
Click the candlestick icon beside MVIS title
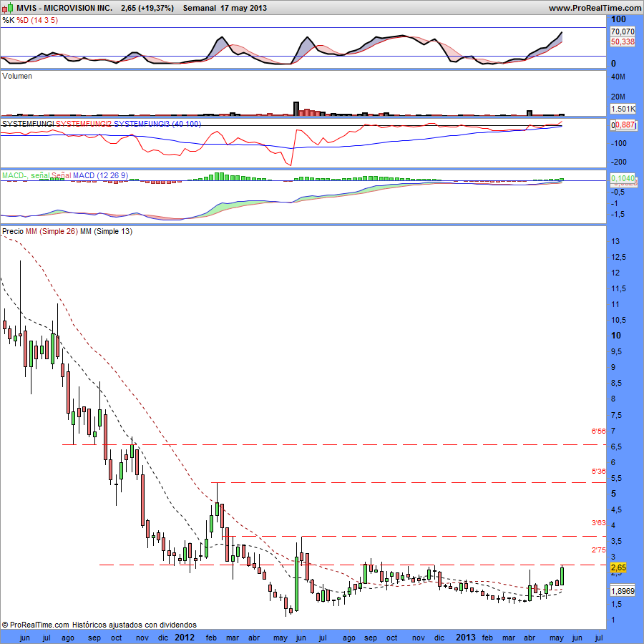(x=7, y=8)
